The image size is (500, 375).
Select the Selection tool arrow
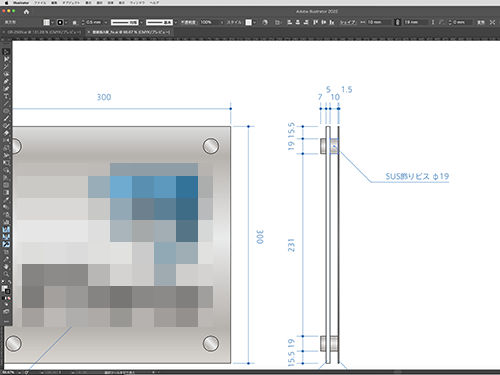pyautogui.click(x=6, y=52)
